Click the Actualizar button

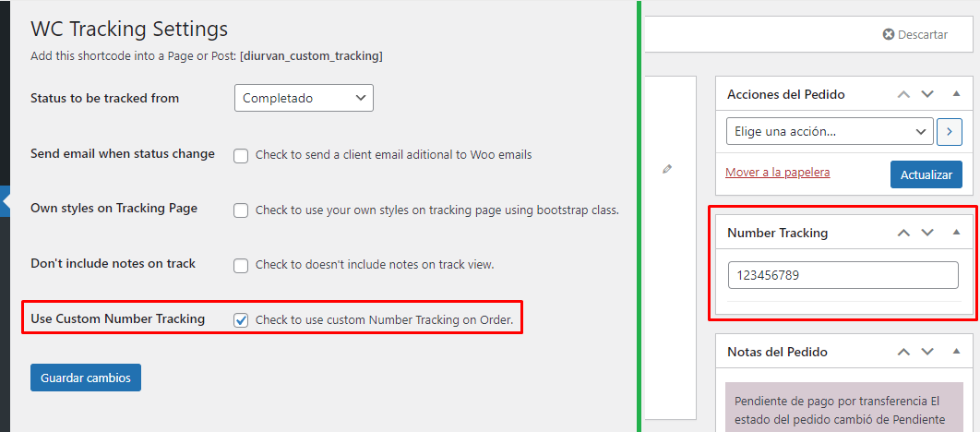(926, 174)
